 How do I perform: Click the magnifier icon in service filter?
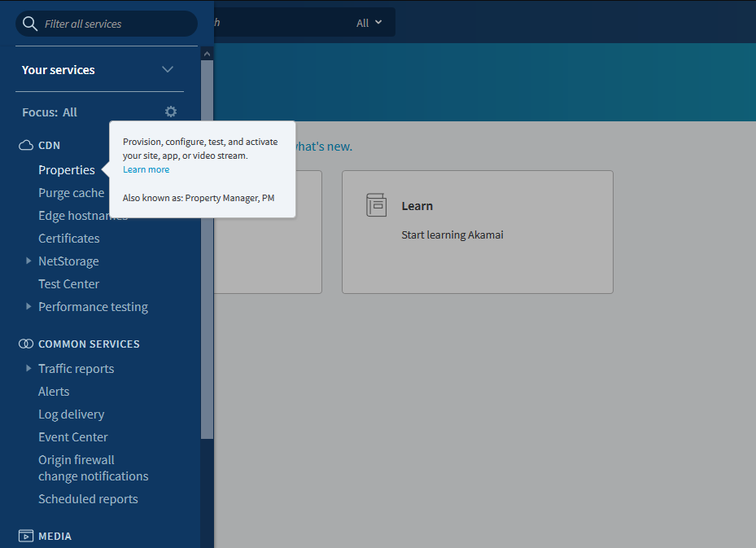coord(30,24)
